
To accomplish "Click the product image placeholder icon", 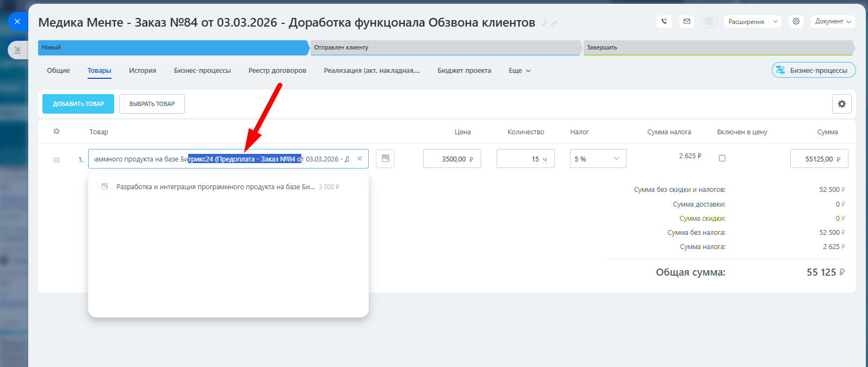I will [x=385, y=159].
